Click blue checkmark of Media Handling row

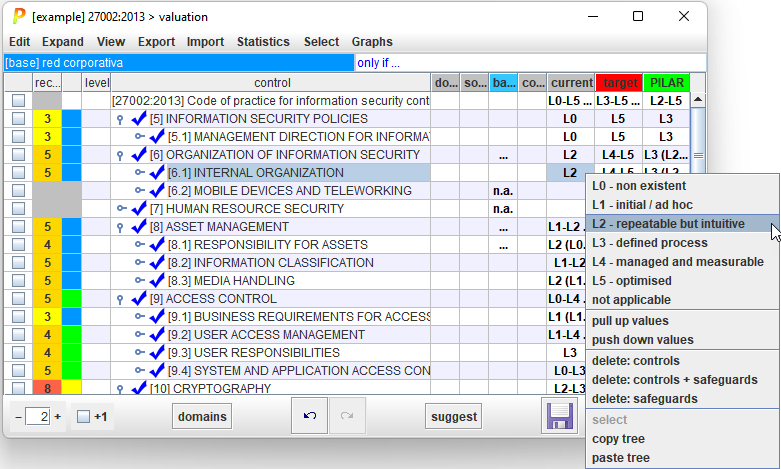click(x=157, y=280)
